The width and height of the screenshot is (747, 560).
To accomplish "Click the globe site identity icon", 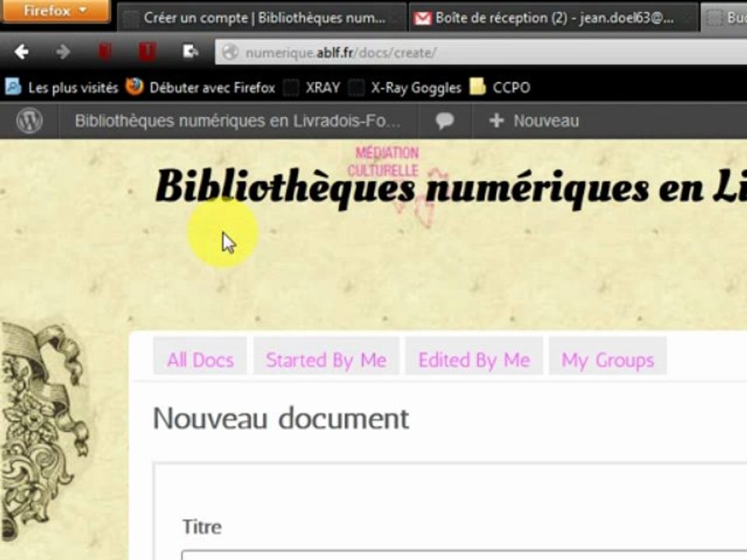I will (x=230, y=52).
